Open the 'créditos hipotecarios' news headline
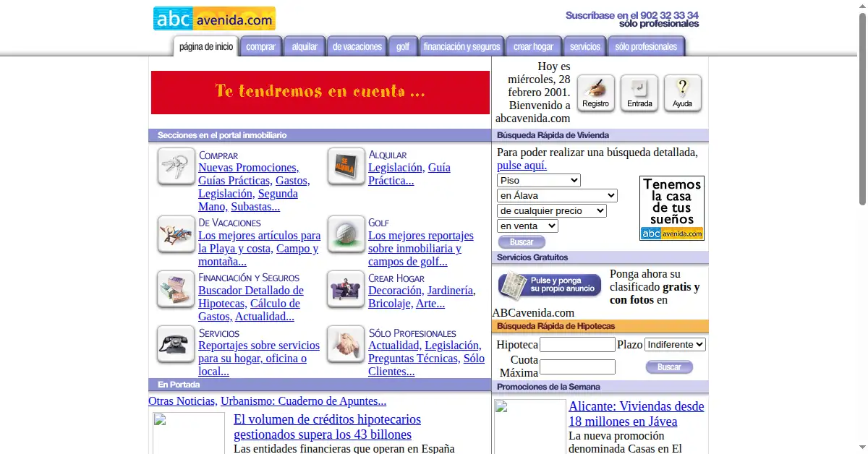This screenshot has height=454, width=868. (x=327, y=427)
